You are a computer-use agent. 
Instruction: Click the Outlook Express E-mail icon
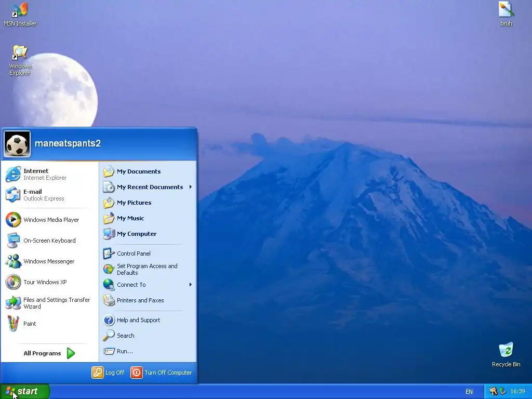click(13, 195)
